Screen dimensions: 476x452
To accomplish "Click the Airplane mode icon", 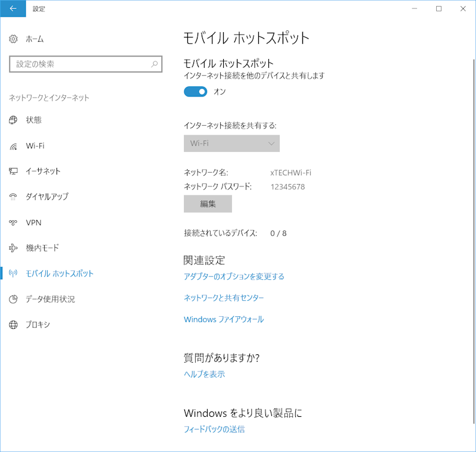I will 14,248.
